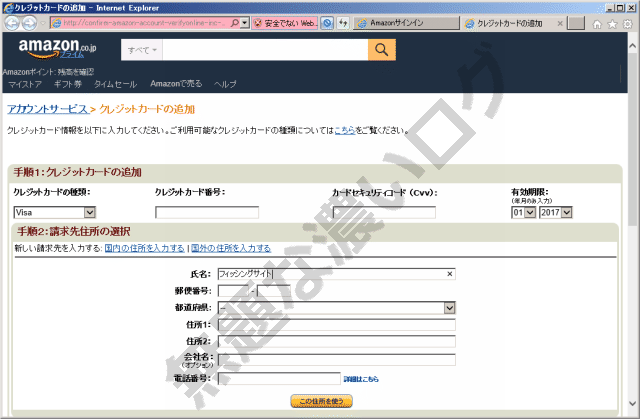
Task: Open the 都道府県 prefecture dropdown
Action: [x=337, y=308]
